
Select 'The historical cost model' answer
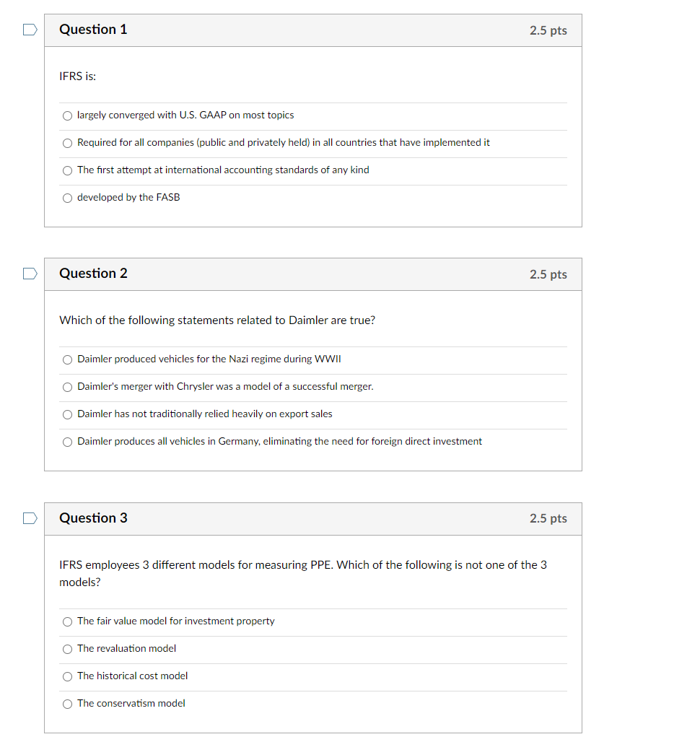[x=67, y=677]
